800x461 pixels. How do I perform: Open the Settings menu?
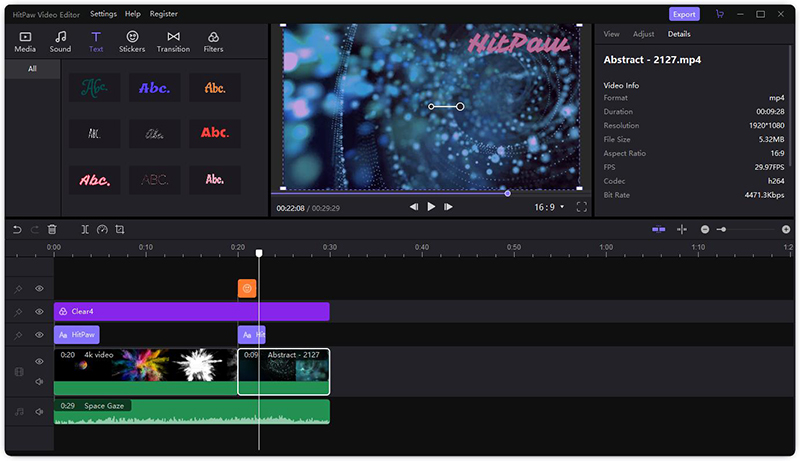[104, 14]
